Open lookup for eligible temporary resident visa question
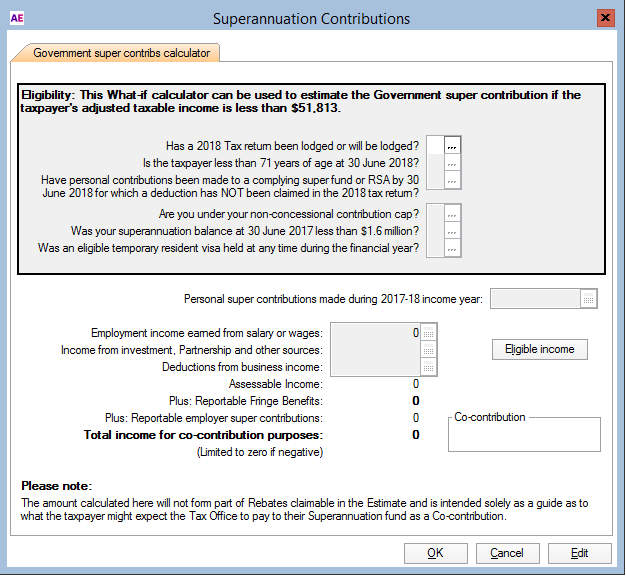The image size is (626, 576). click(452, 248)
